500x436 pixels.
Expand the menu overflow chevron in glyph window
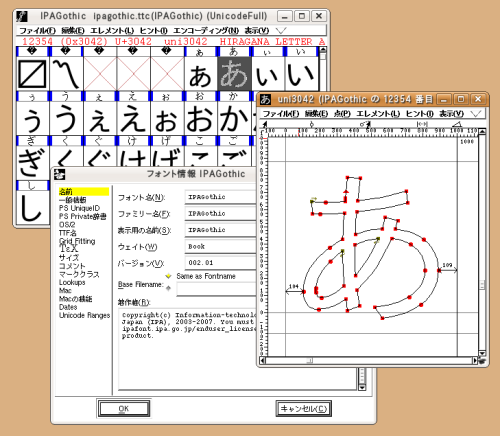point(476,114)
